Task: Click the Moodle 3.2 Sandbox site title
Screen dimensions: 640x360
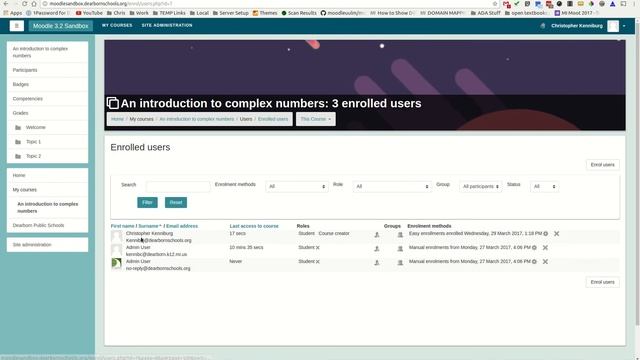Action: pos(60,26)
